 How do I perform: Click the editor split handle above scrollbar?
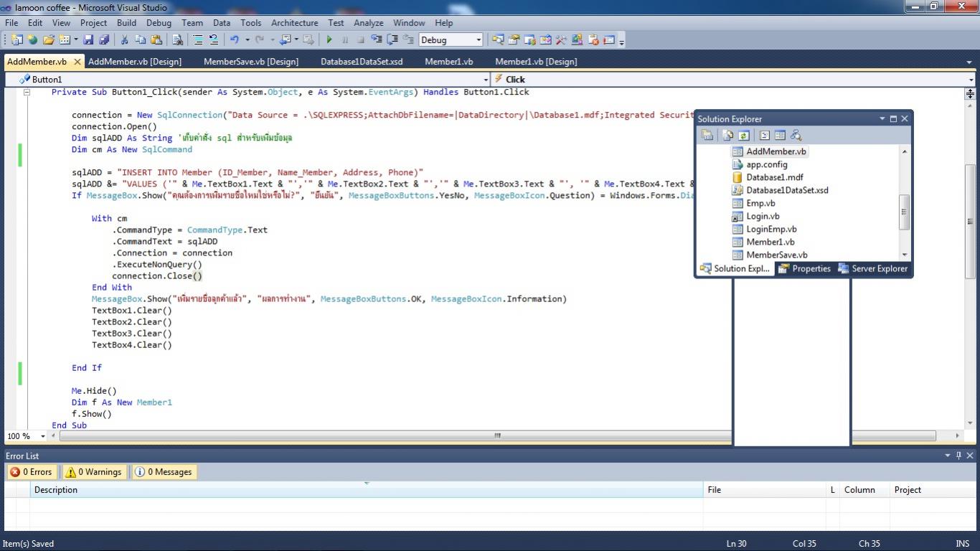click(970, 93)
